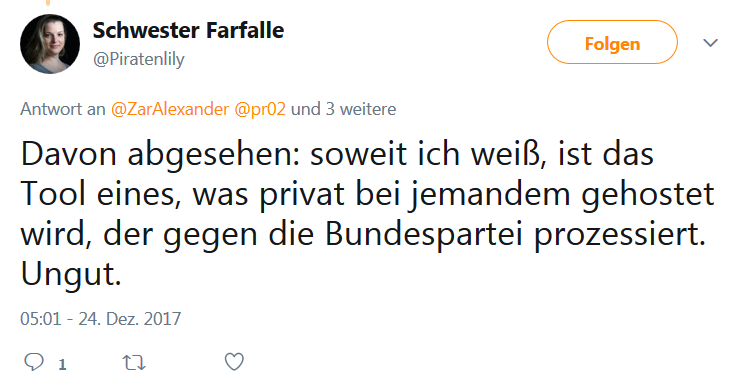Click the final word 'Ungut.' of the tweet
Viewport: 742px width, 392px height.
pyautogui.click(x=71, y=274)
